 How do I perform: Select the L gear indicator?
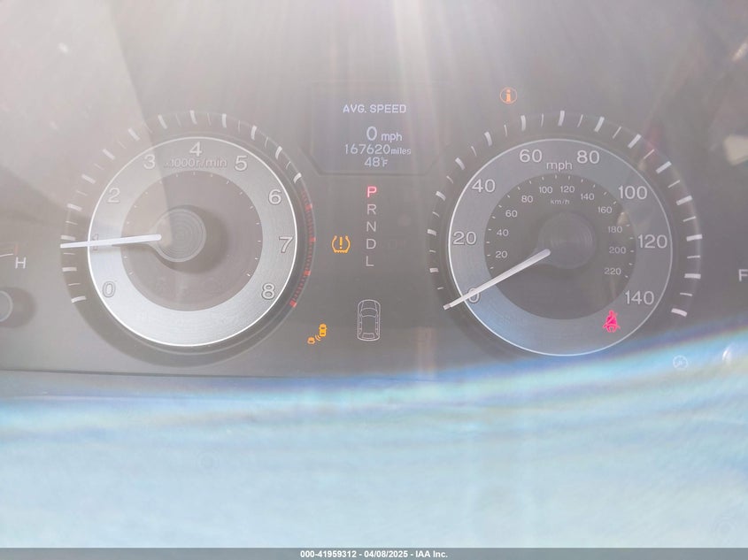pos(370,261)
